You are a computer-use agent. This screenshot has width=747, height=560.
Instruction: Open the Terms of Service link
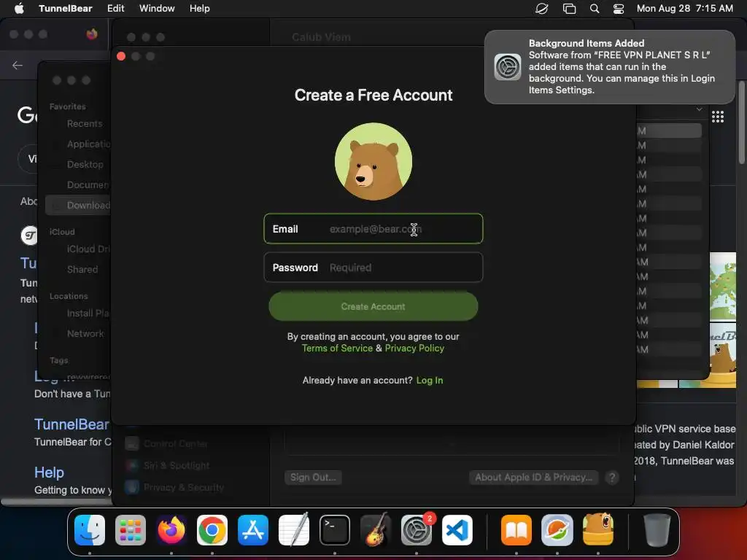click(337, 348)
